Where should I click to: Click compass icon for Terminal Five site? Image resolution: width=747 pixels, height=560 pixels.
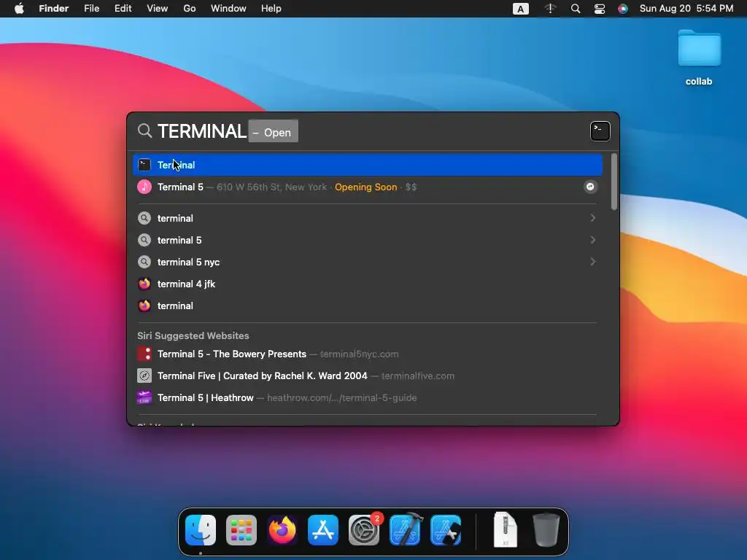(x=144, y=376)
